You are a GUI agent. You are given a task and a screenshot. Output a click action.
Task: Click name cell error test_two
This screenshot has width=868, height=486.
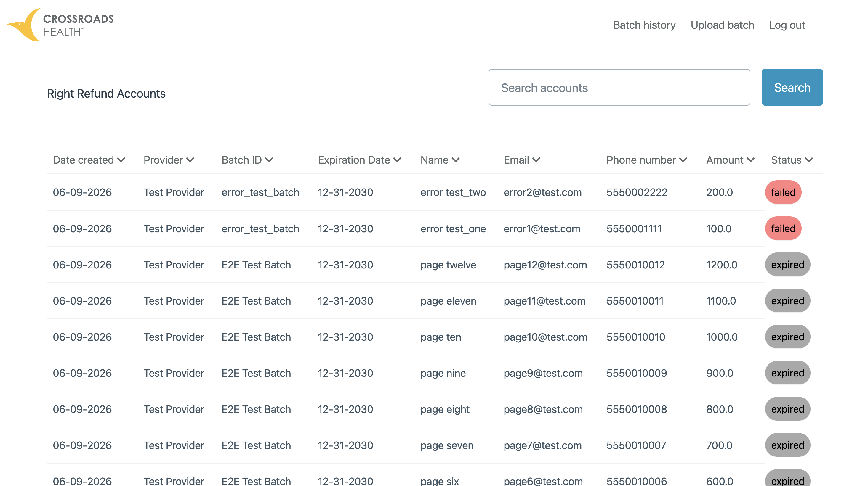click(x=453, y=192)
